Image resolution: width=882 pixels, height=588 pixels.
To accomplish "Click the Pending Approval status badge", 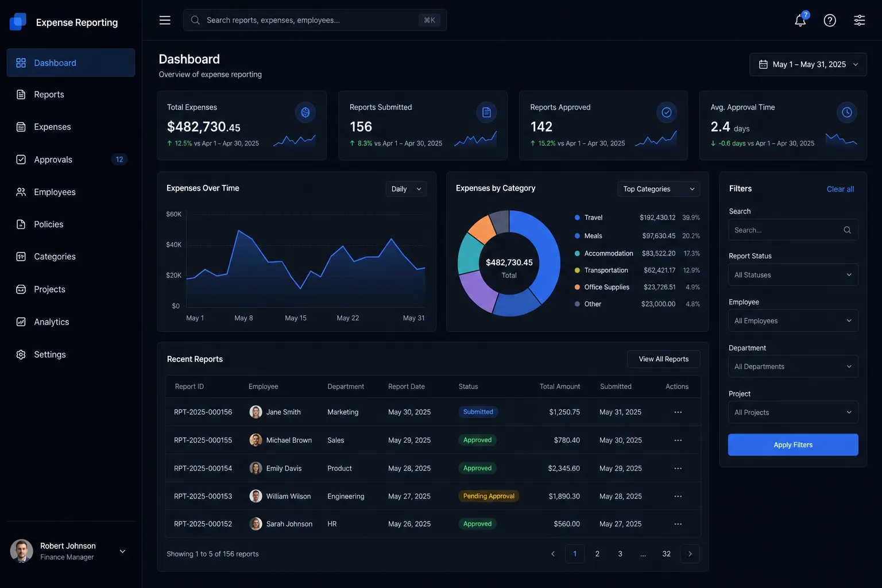I will pyautogui.click(x=489, y=496).
